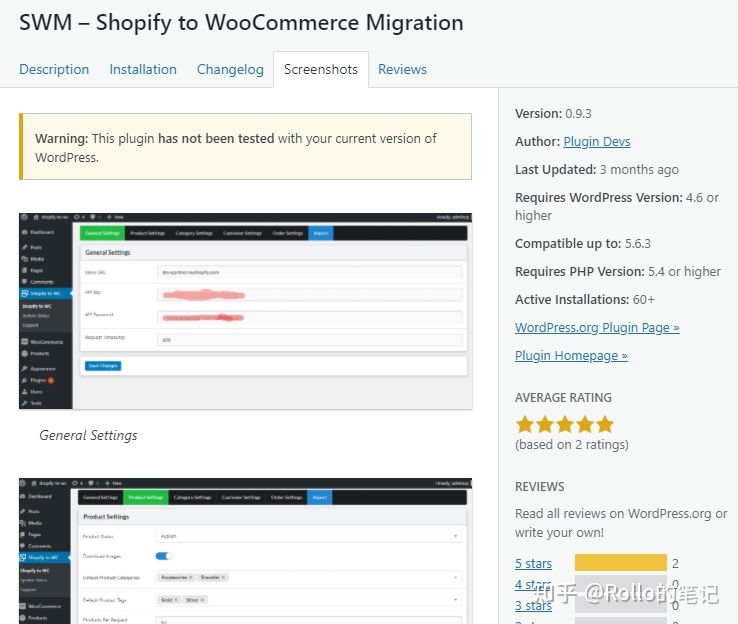The image size is (738, 624).
Task: Click the five-star average rating
Action: pos(565,424)
